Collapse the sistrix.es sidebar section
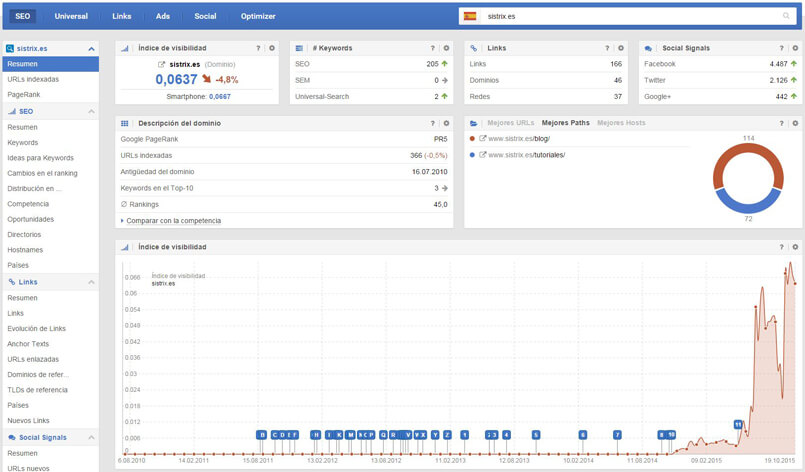The height and width of the screenshot is (472, 805). click(x=91, y=49)
